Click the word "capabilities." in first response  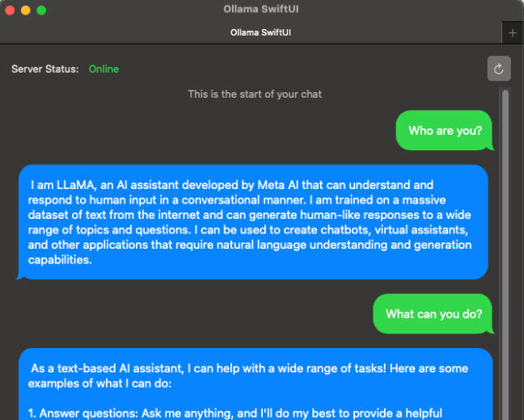[x=60, y=260]
